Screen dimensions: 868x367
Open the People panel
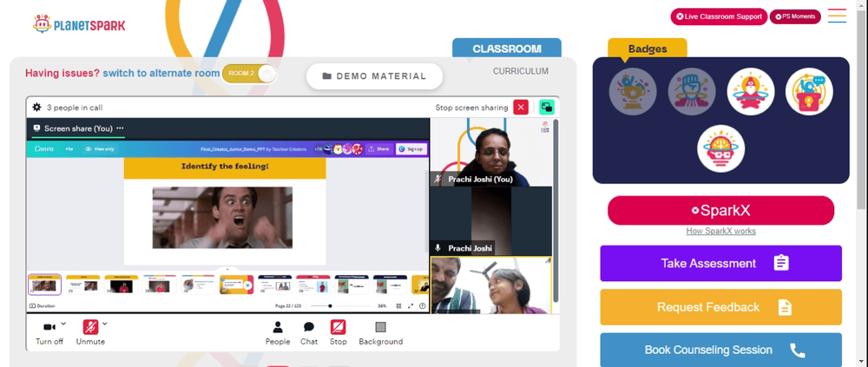tap(278, 333)
